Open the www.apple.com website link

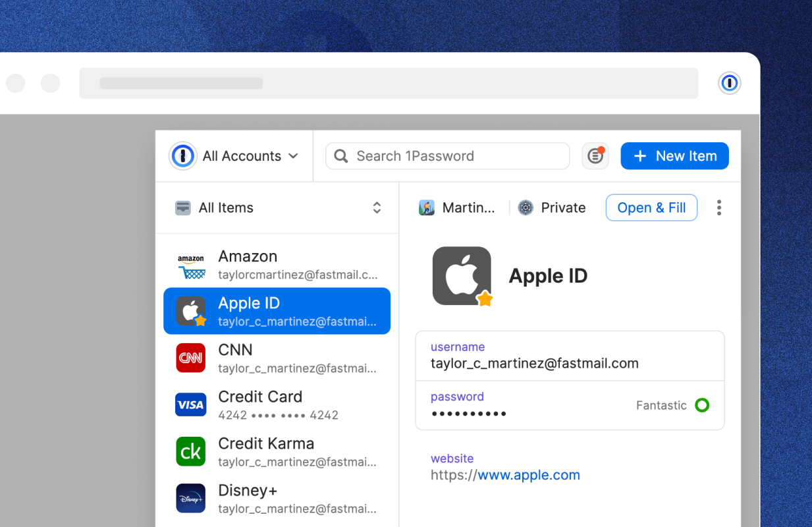coord(529,475)
